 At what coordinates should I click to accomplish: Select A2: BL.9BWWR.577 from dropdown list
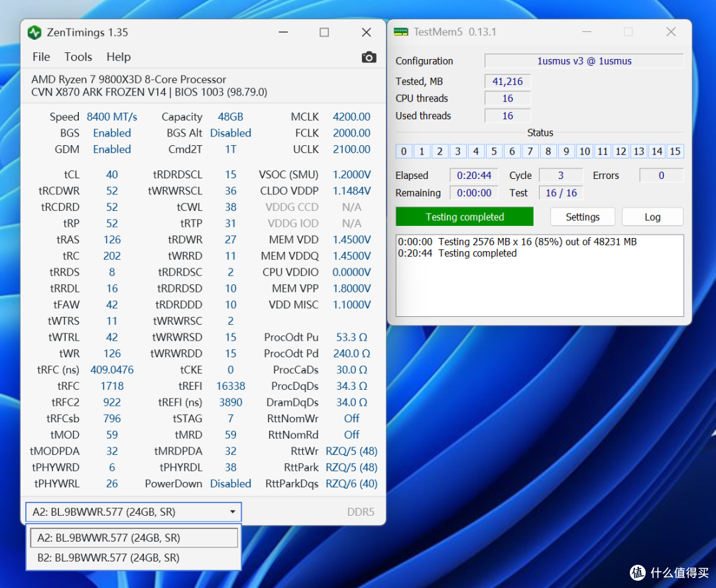coord(134,538)
